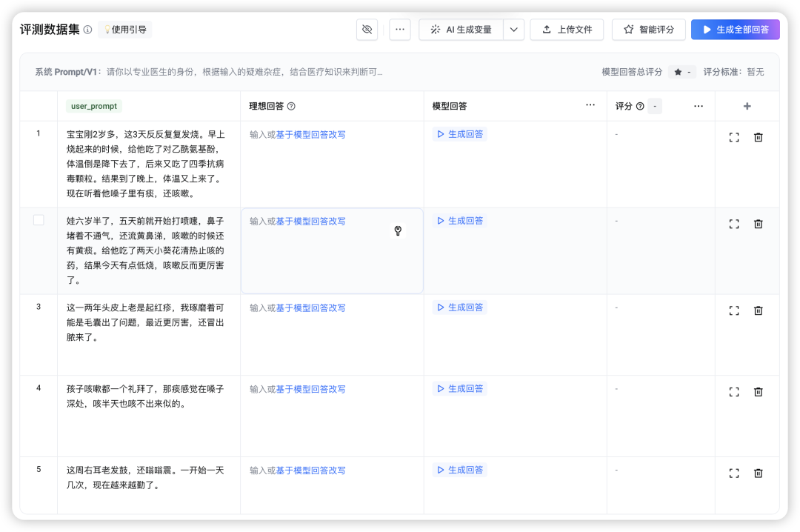Delete row 1 with the trash icon
The width and height of the screenshot is (800, 532).
pos(759,137)
